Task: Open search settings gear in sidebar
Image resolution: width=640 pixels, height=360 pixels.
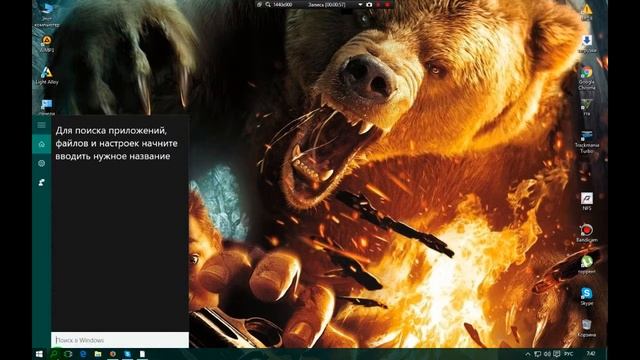Action: 42,163
